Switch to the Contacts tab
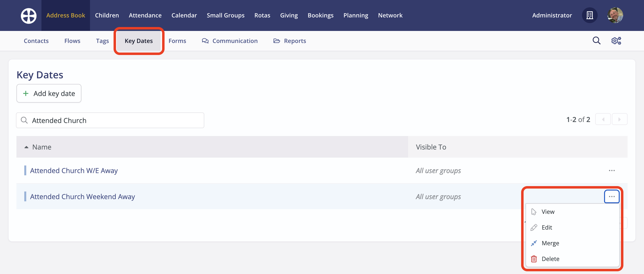 (x=36, y=41)
